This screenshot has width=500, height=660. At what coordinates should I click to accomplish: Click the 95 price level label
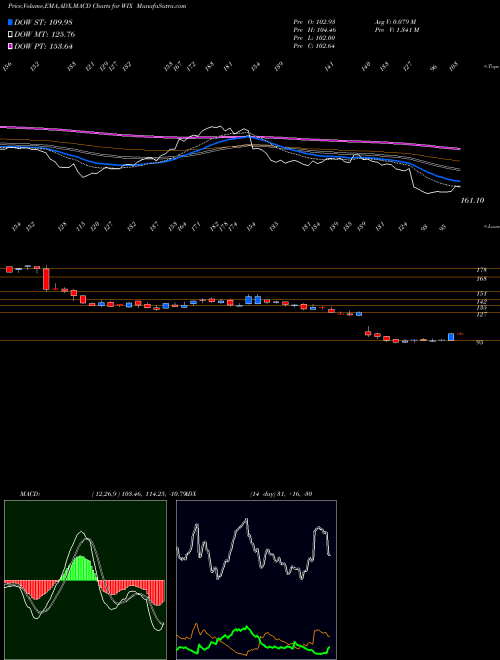[x=479, y=343]
